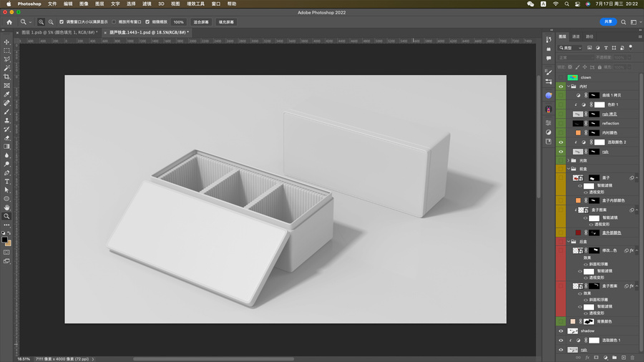The height and width of the screenshot is (362, 644).
Task: Toggle 细微缩放 checkbox
Action: (x=147, y=22)
